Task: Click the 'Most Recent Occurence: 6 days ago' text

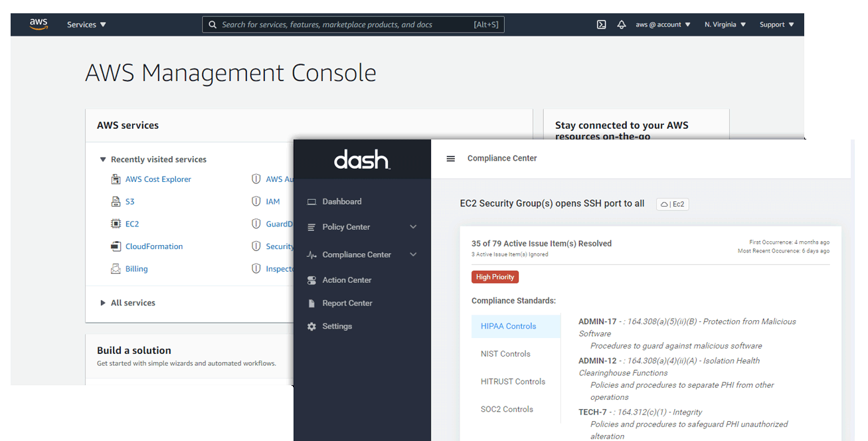Action: pos(784,251)
